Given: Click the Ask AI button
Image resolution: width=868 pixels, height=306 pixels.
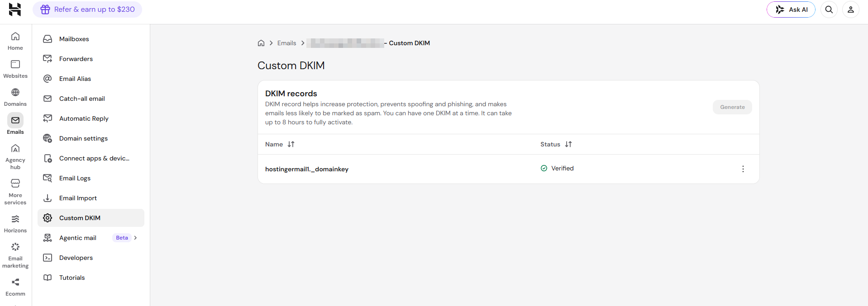Looking at the screenshot, I should (x=791, y=9).
